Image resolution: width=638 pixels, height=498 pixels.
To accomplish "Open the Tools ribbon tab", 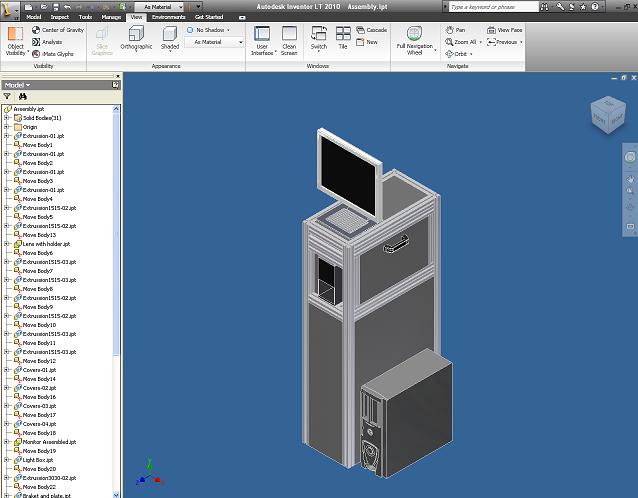I will tap(85, 17).
